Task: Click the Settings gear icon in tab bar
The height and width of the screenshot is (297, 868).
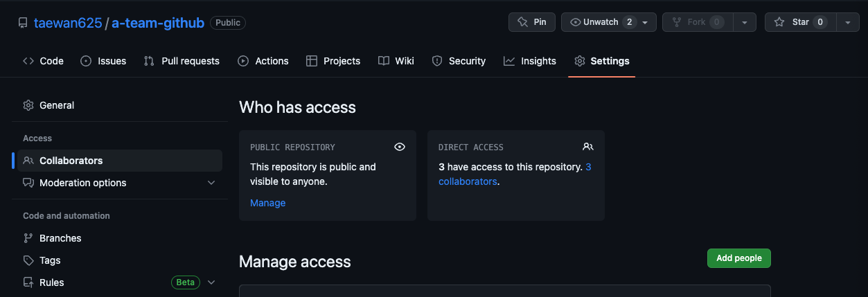Action: click(580, 61)
